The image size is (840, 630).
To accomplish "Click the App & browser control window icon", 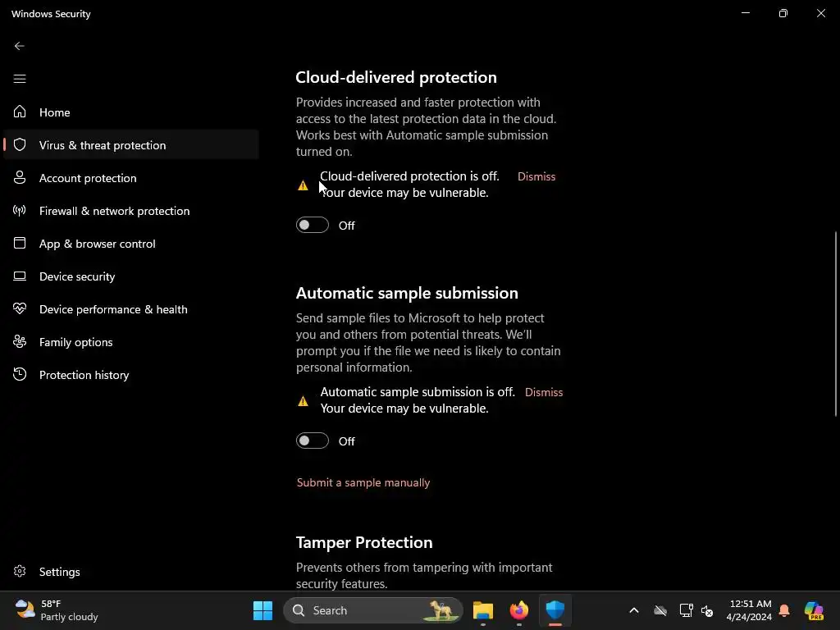I will tap(20, 243).
